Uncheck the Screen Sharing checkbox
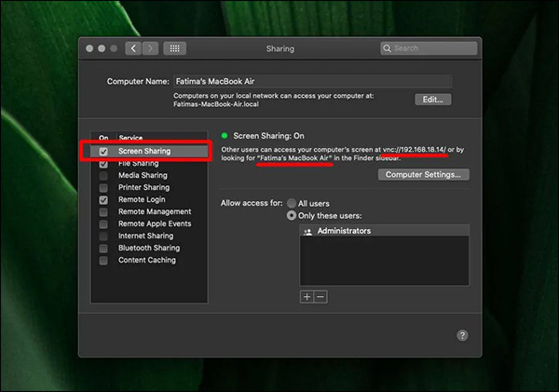The width and height of the screenshot is (559, 392). point(103,152)
